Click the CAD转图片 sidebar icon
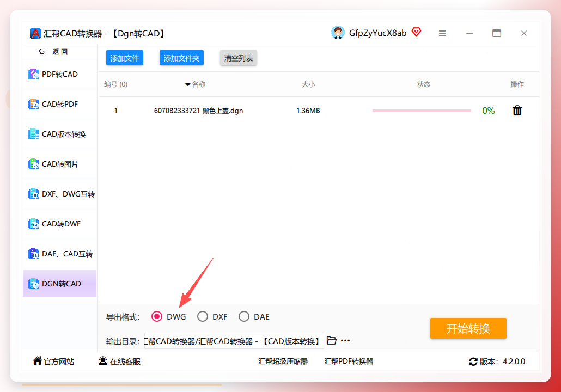This screenshot has height=392, width=561. [34, 164]
